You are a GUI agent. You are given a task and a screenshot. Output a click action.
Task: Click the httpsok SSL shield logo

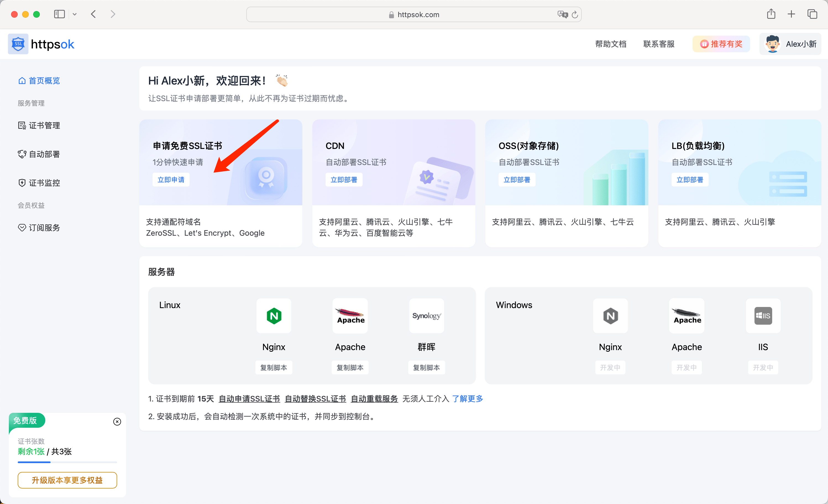pyautogui.click(x=18, y=44)
